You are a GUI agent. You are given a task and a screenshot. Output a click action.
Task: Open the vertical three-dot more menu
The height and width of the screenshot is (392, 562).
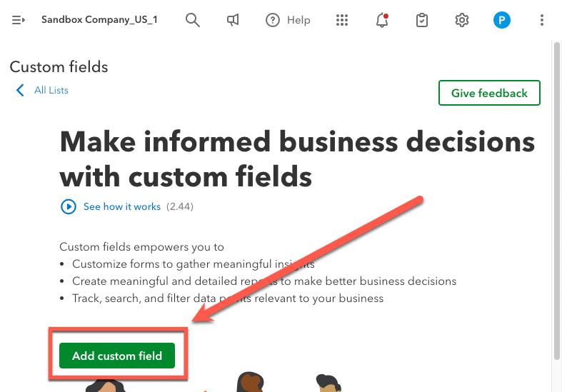coord(542,20)
